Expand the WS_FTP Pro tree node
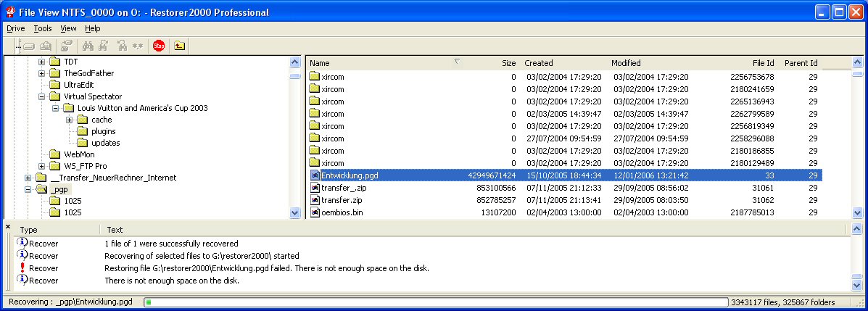The width and height of the screenshot is (868, 311). pyautogui.click(x=41, y=166)
